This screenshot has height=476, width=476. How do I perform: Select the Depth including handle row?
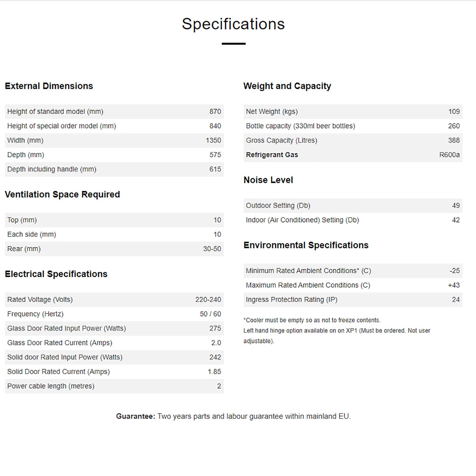click(114, 169)
